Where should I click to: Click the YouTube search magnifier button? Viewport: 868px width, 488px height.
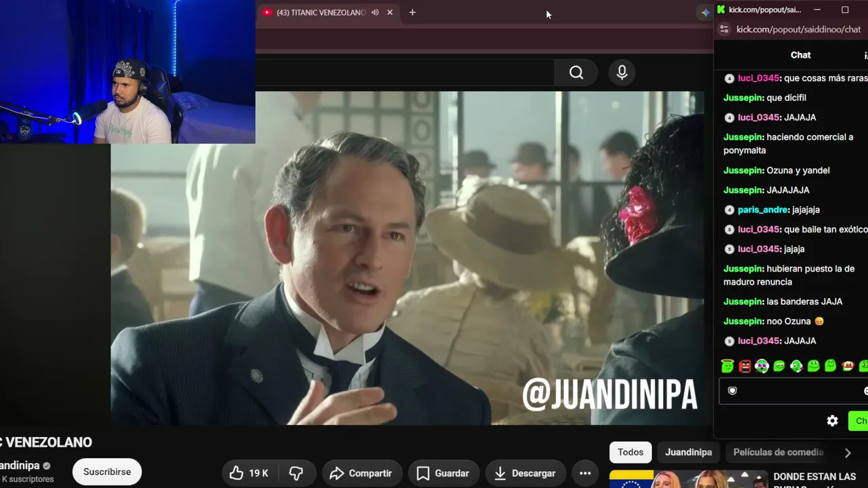(x=576, y=73)
